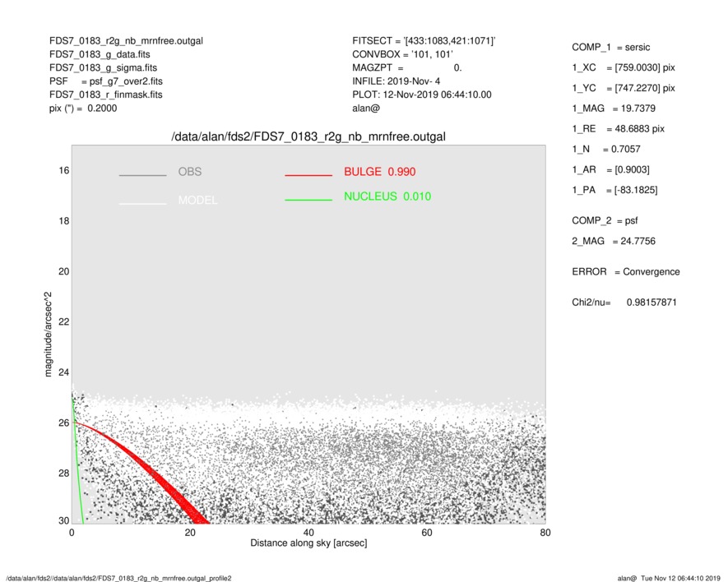The width and height of the screenshot is (728, 582).
Task: Click the plot title path above the chart
Action: (308, 137)
